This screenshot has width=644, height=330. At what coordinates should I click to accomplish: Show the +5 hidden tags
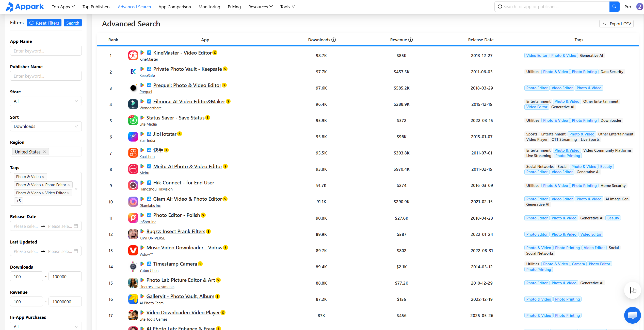19,201
